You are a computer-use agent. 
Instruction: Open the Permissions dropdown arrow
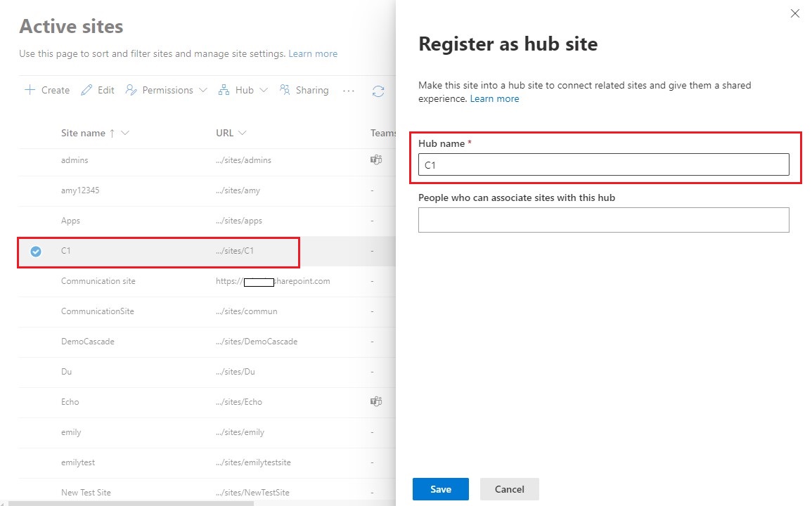[203, 90]
